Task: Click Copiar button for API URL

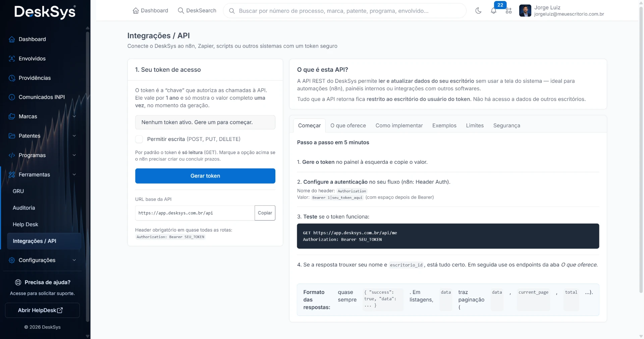Action: [x=265, y=213]
